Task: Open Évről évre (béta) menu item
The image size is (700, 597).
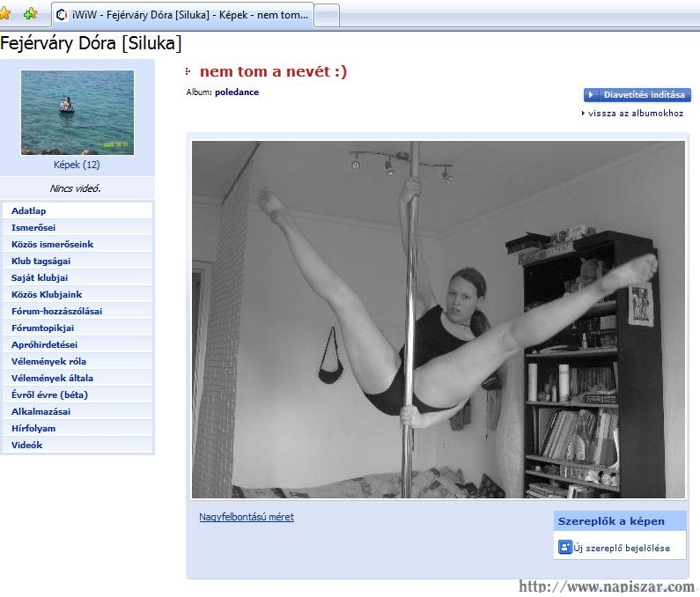Action: 77,395
